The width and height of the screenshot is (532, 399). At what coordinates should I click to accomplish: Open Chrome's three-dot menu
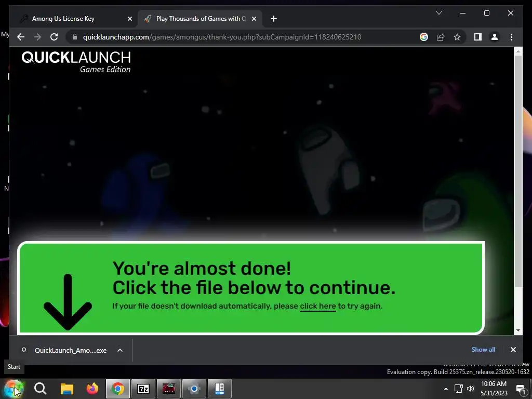pyautogui.click(x=511, y=37)
